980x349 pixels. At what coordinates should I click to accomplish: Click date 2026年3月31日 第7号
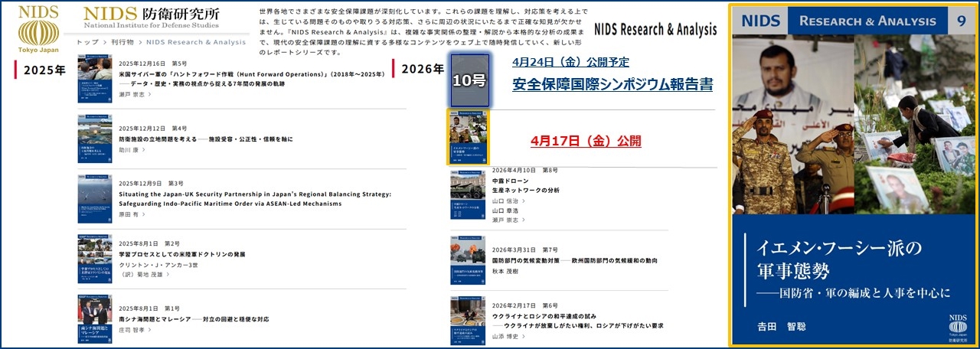click(525, 250)
